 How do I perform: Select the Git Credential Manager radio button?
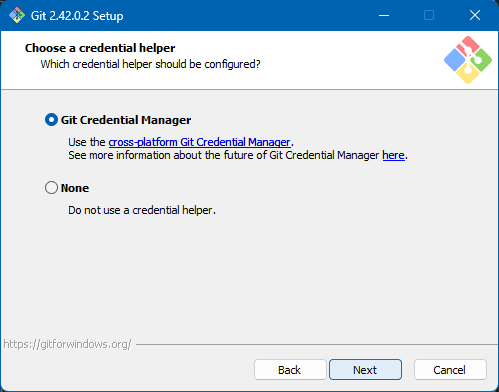[x=51, y=120]
